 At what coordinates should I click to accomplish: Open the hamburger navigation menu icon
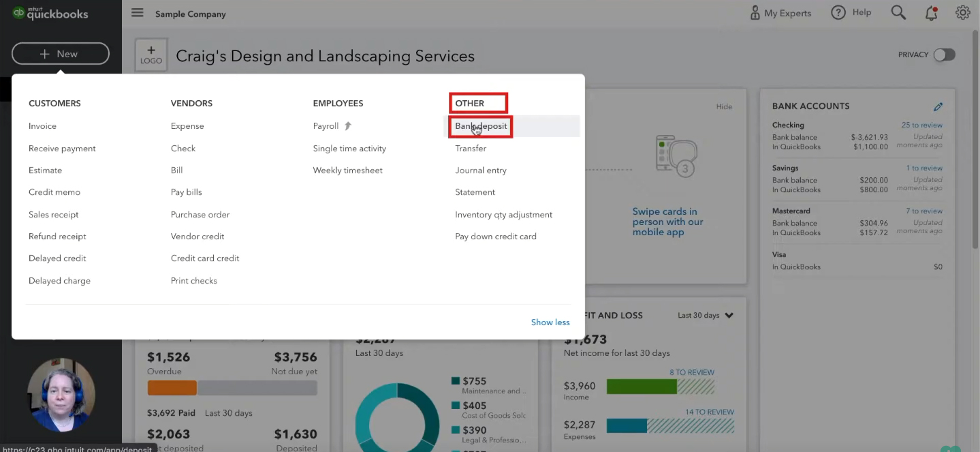tap(138, 13)
